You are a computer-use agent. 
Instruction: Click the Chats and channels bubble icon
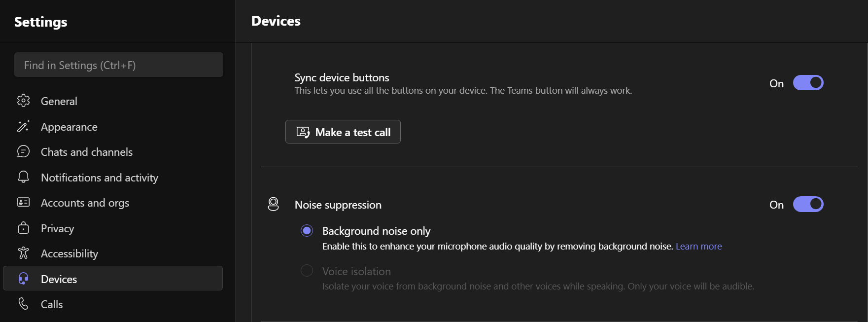coord(23,151)
